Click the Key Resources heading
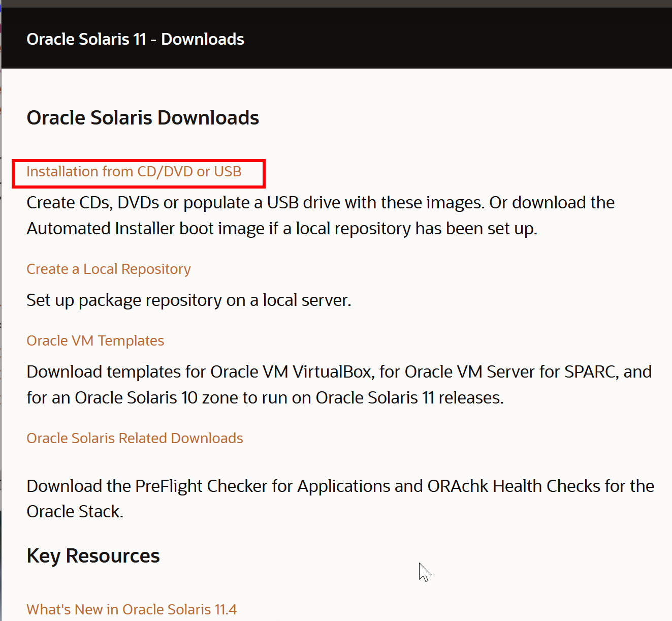The image size is (672, 621). tap(93, 556)
